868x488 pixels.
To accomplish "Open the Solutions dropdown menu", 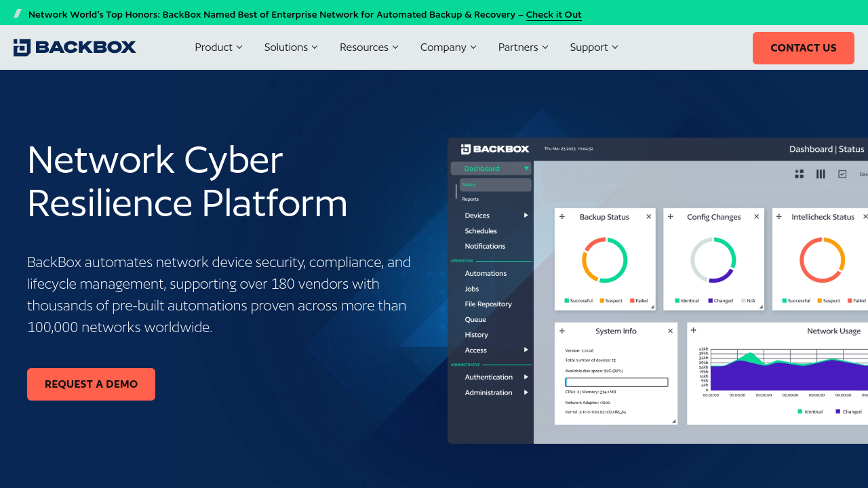I will click(x=291, y=47).
